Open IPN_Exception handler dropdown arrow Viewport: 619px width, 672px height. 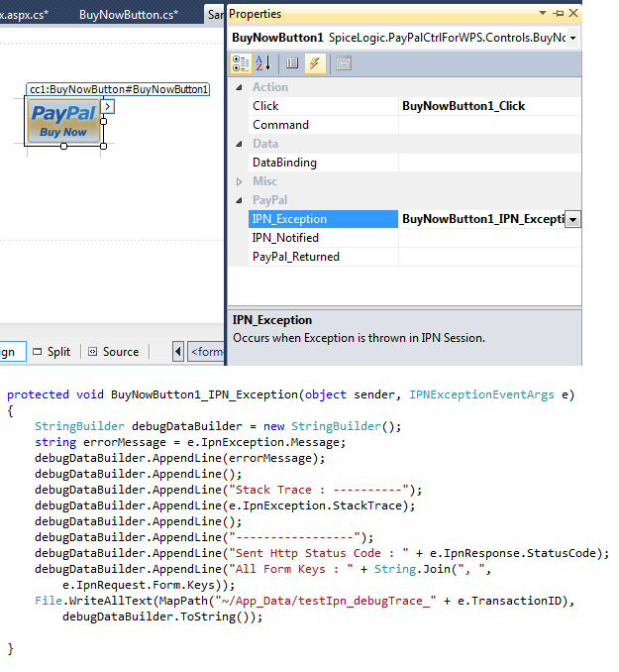(572, 220)
